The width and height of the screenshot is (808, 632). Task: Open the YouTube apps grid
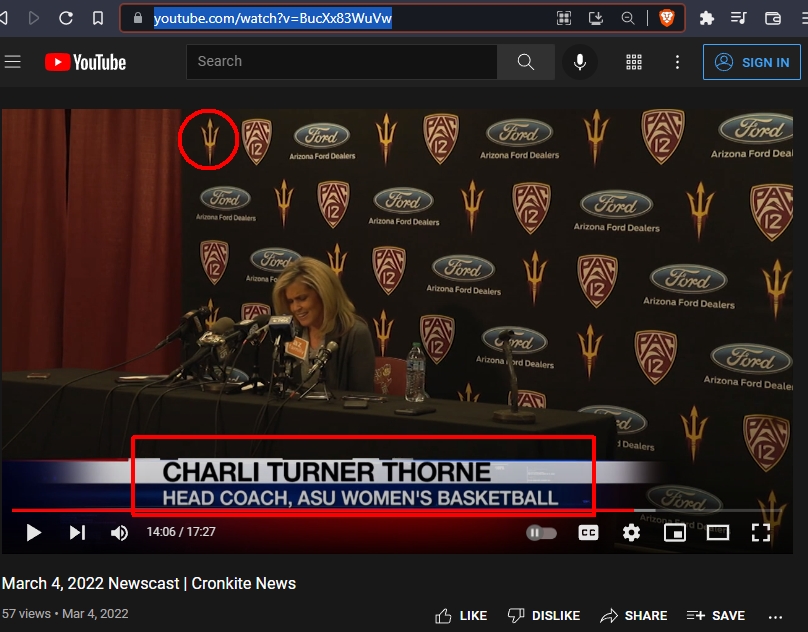click(634, 62)
